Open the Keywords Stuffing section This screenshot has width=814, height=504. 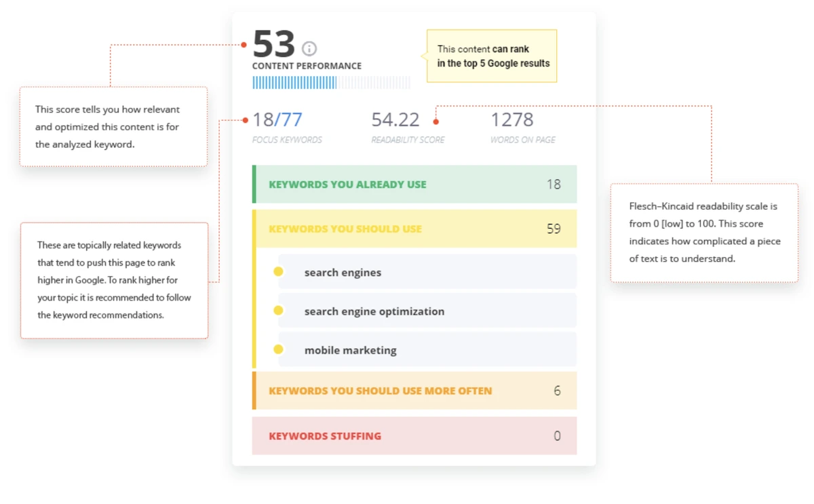click(414, 435)
